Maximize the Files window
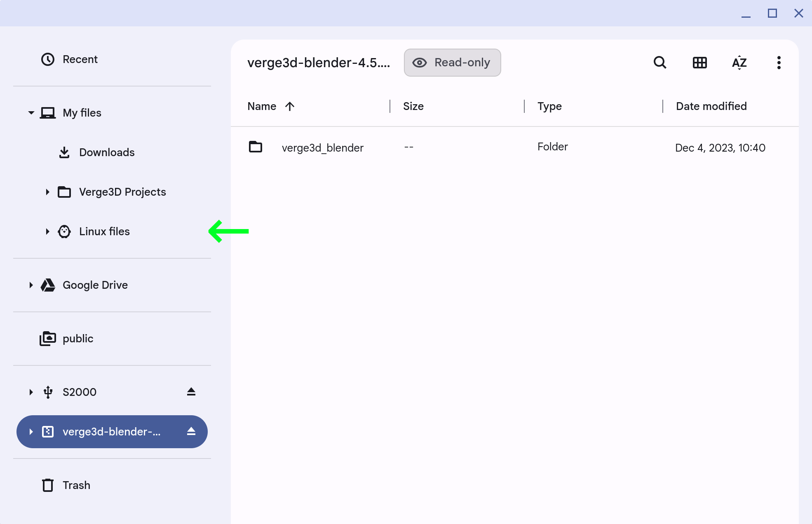The width and height of the screenshot is (812, 524). [772, 14]
